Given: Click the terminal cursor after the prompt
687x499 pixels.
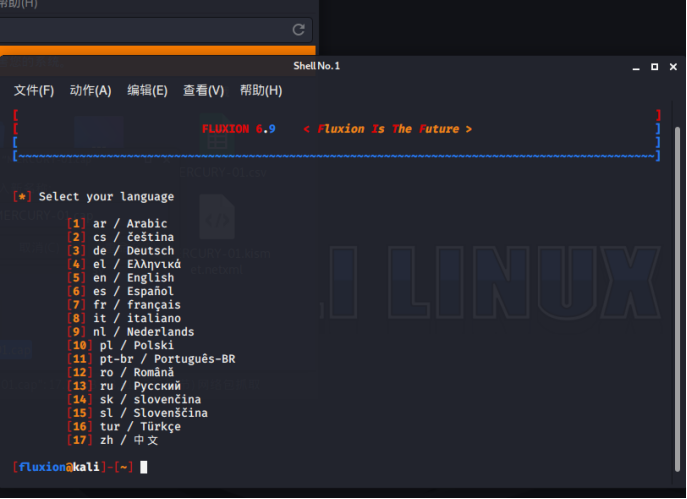Looking at the screenshot, I should tap(144, 467).
